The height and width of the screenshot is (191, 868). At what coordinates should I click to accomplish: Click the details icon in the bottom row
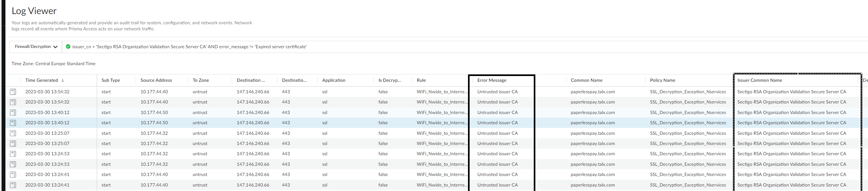click(x=13, y=185)
